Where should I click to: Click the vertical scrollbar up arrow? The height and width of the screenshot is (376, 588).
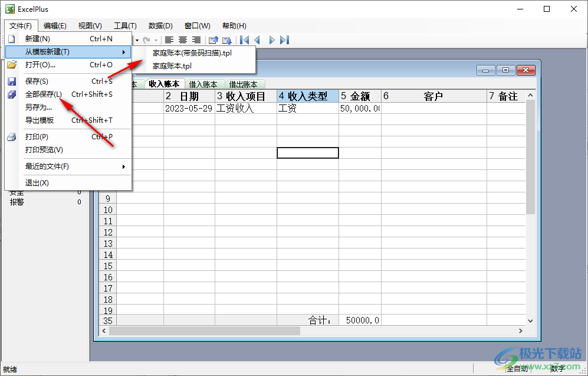[530, 95]
